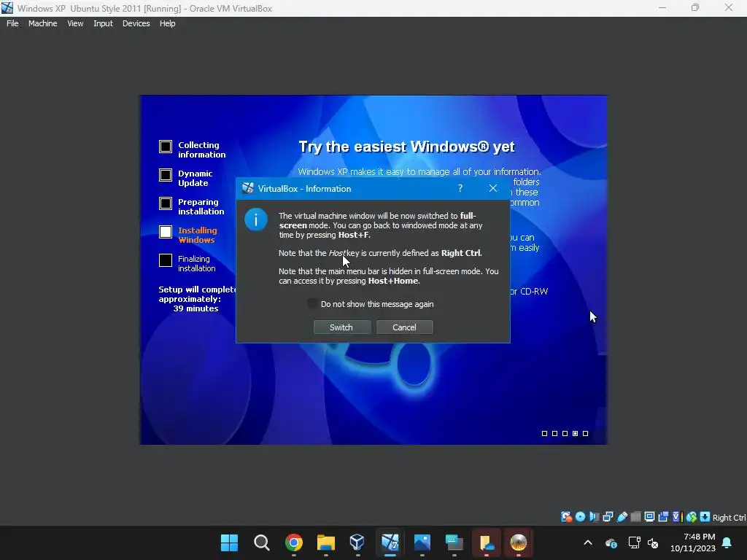The image size is (747, 560).
Task: Click the Switch button
Action: coord(341,327)
